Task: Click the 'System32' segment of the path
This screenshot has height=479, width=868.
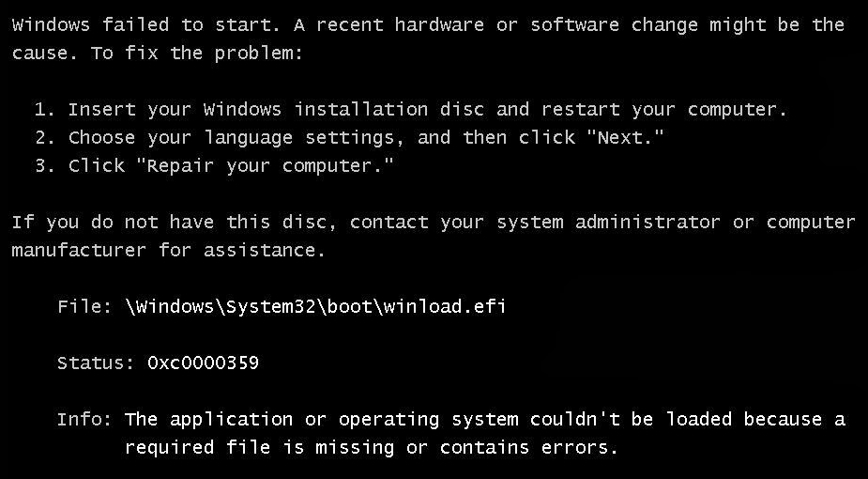Action: point(270,306)
